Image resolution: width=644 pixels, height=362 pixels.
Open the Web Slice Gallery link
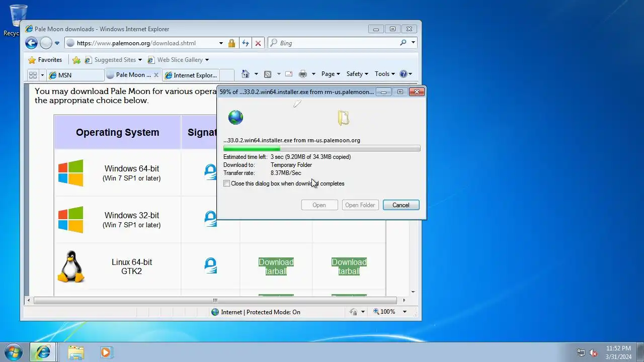point(178,60)
